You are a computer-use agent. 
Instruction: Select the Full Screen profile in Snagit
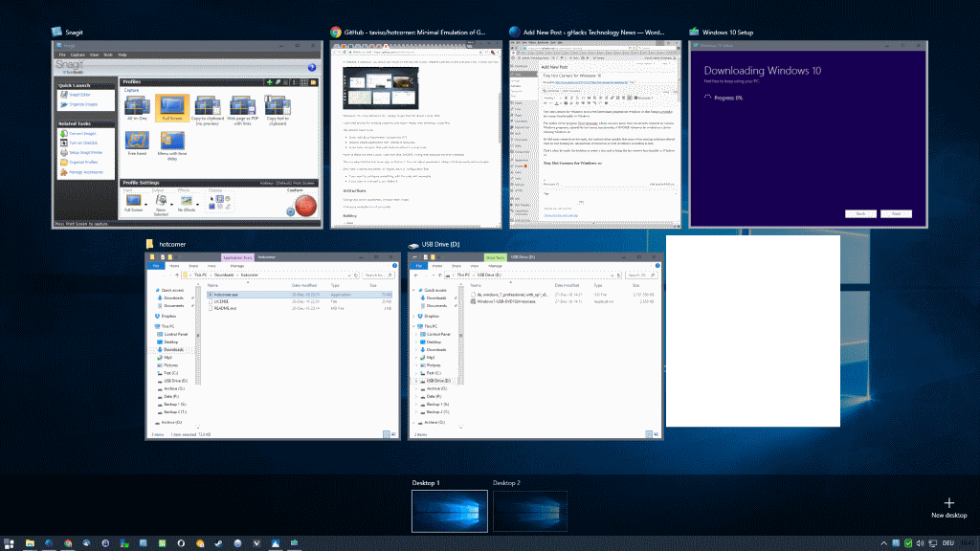coord(172,108)
